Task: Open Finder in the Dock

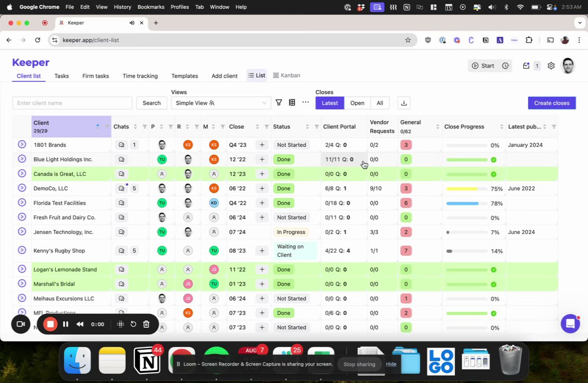Action: click(x=78, y=361)
